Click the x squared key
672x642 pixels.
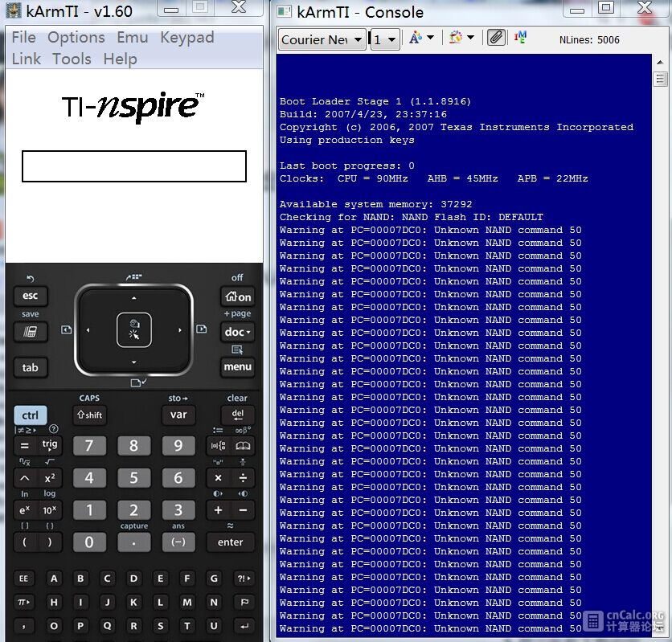tap(50, 478)
